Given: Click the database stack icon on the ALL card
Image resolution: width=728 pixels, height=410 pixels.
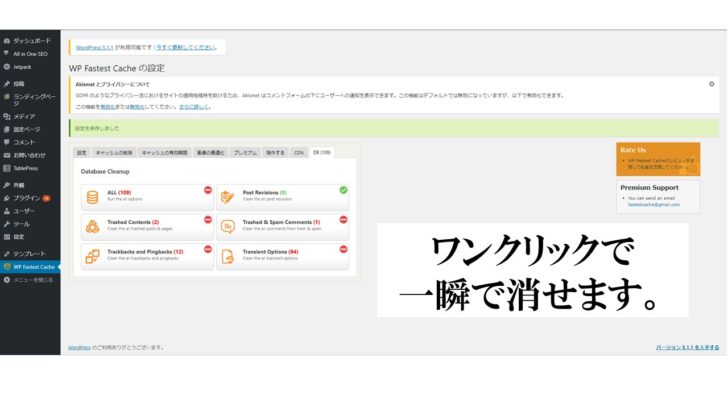Looking at the screenshot, I should [92, 197].
